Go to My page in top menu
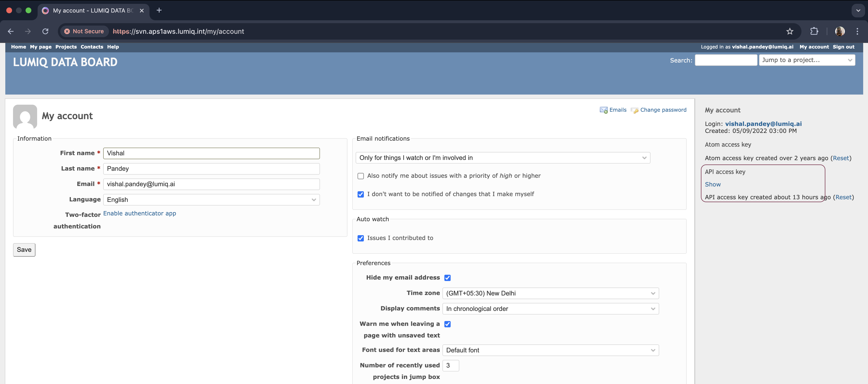 [41, 47]
